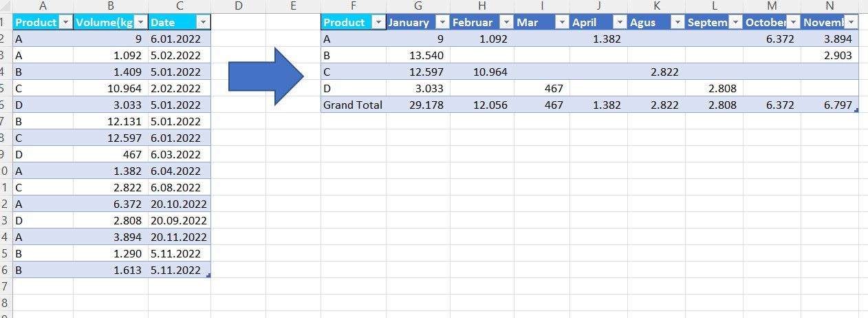Image resolution: width=868 pixels, height=318 pixels.
Task: Open the Volume(kg) filter dropdown
Action: tap(140, 23)
